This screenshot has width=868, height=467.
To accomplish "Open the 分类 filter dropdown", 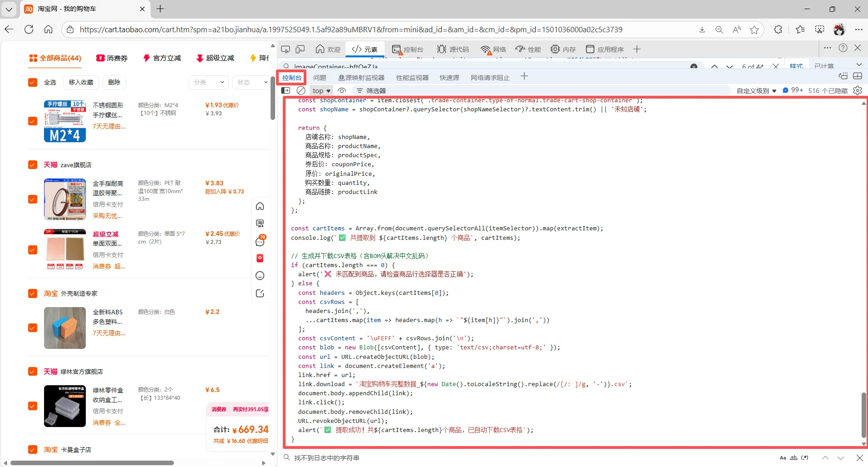I will tap(209, 82).
